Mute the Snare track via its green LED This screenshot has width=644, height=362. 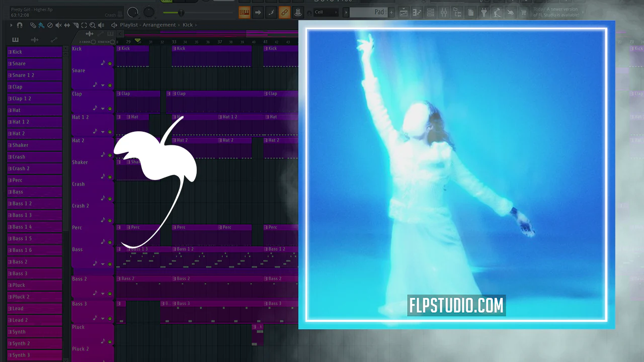pos(110,85)
